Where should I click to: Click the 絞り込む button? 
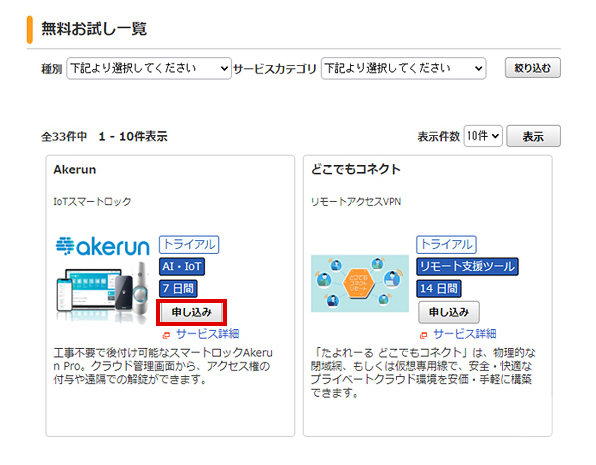coord(533,68)
